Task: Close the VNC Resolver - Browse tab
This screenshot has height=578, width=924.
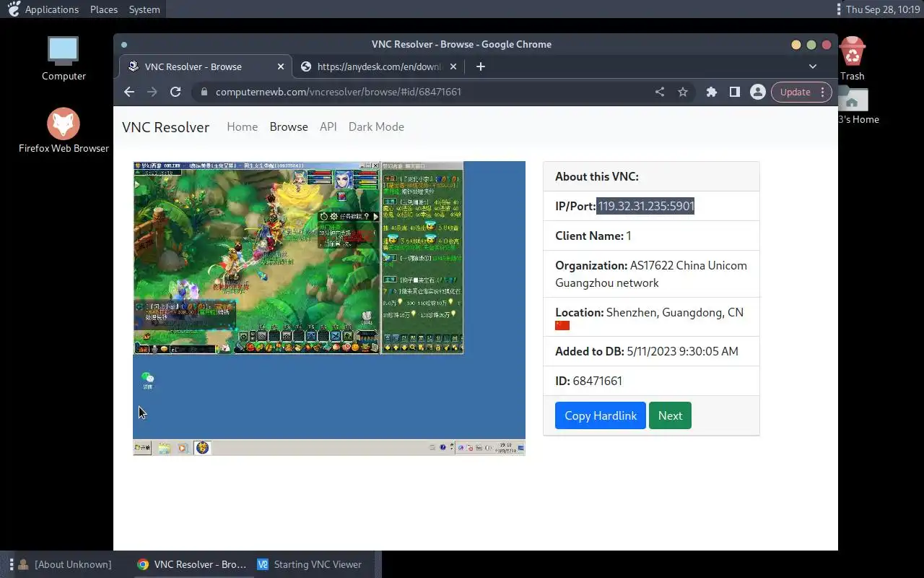Action: [x=281, y=66]
